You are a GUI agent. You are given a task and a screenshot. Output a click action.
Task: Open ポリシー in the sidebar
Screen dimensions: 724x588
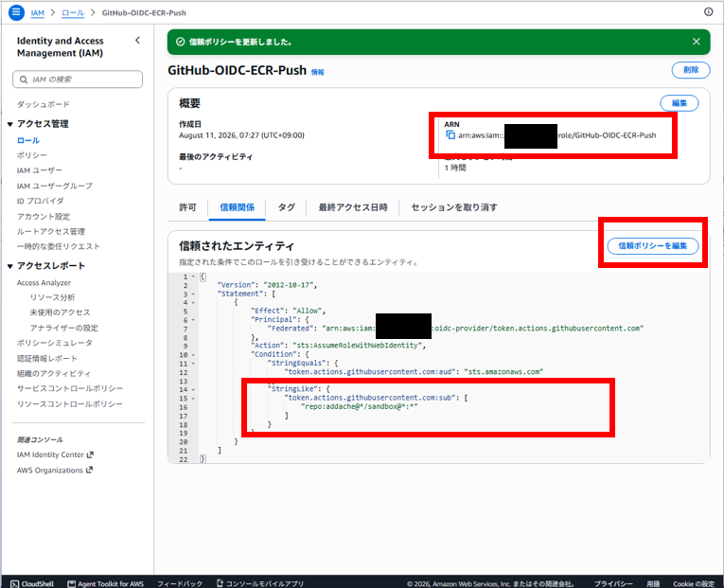(x=32, y=155)
